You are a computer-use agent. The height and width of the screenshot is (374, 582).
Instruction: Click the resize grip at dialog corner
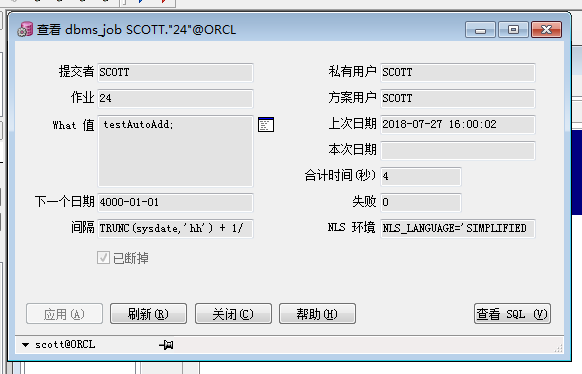[x=559, y=348]
